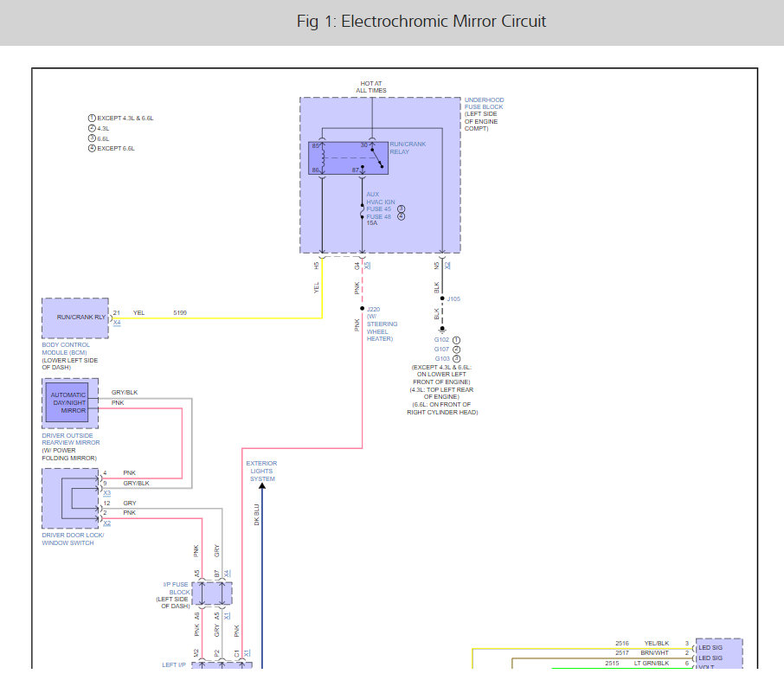Screen dimensions: 784x693
Task: Open X3 connector link on door switch
Action: [106, 492]
